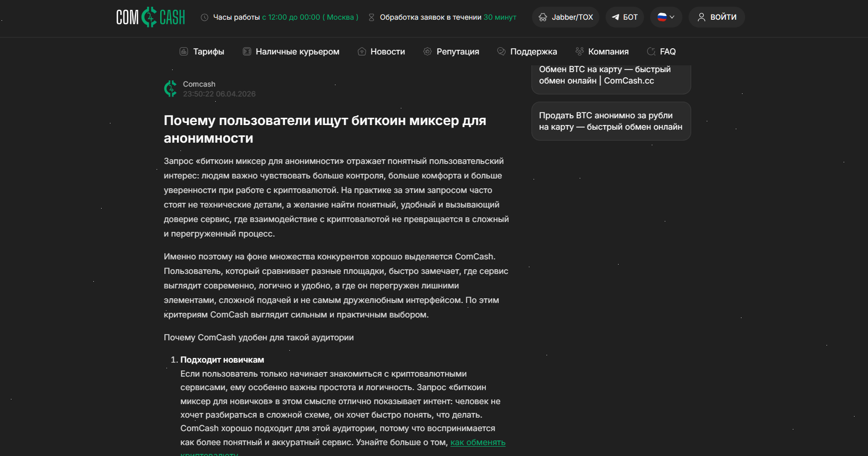
Task: Click the Поддержка chat bubble icon
Action: 501,51
